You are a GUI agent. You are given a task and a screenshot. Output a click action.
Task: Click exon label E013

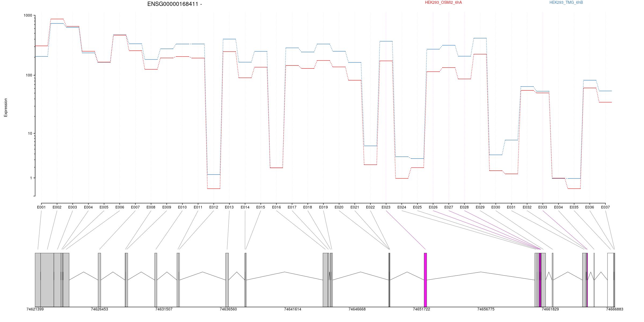click(229, 207)
